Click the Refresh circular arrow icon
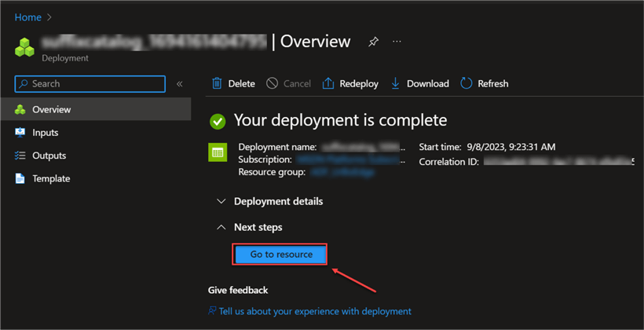The height and width of the screenshot is (330, 644). [467, 83]
